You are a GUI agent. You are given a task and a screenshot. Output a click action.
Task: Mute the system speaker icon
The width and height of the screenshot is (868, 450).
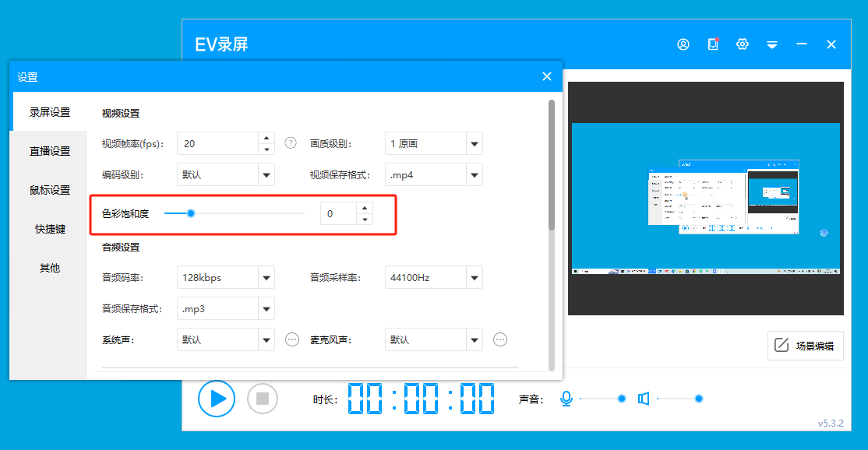[644, 399]
